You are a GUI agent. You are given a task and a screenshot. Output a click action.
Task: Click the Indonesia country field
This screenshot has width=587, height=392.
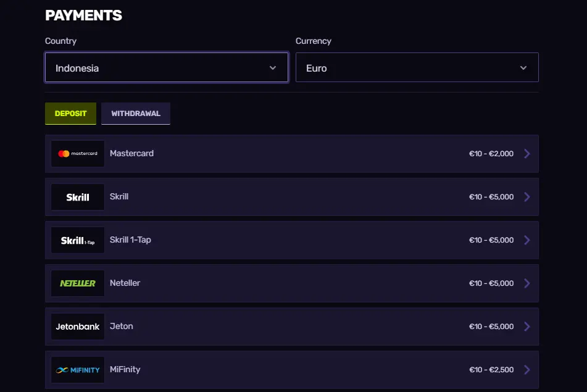[167, 67]
